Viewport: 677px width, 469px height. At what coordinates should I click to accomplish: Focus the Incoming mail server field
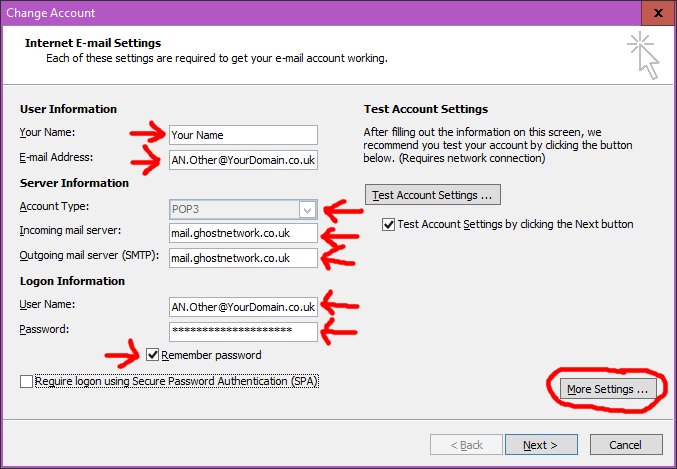[243, 233]
